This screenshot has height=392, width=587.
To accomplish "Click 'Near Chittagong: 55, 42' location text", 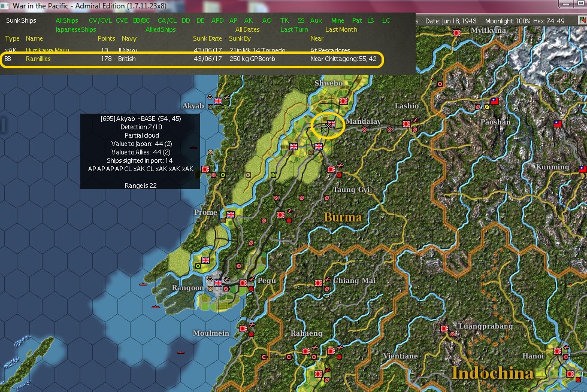I will coord(343,59).
